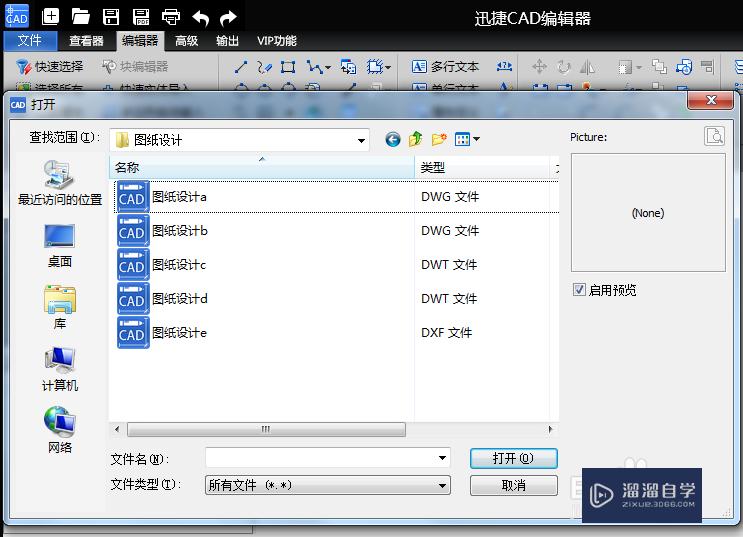Click the save disk icon in title bar
The image size is (743, 537).
(111, 17)
